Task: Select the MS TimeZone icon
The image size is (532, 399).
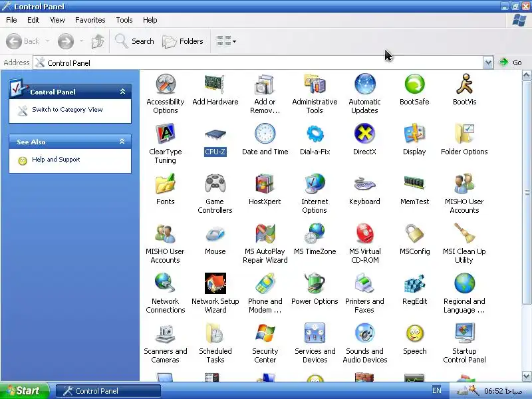Action: pos(315,233)
